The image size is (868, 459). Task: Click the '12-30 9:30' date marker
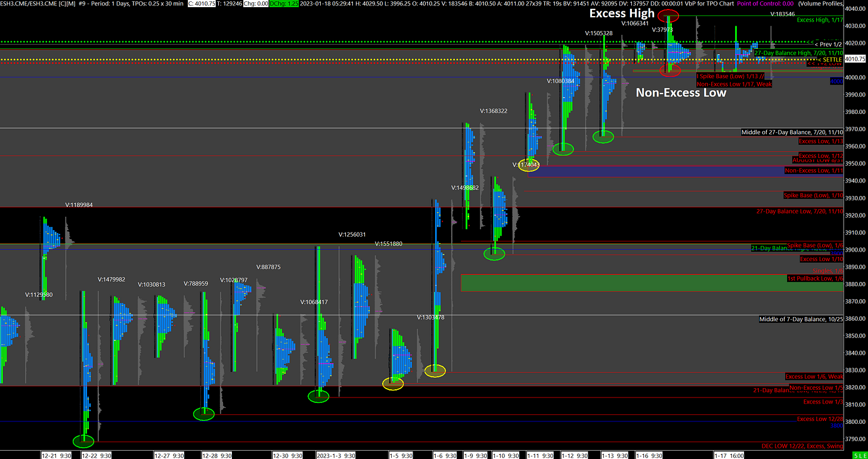pyautogui.click(x=288, y=455)
